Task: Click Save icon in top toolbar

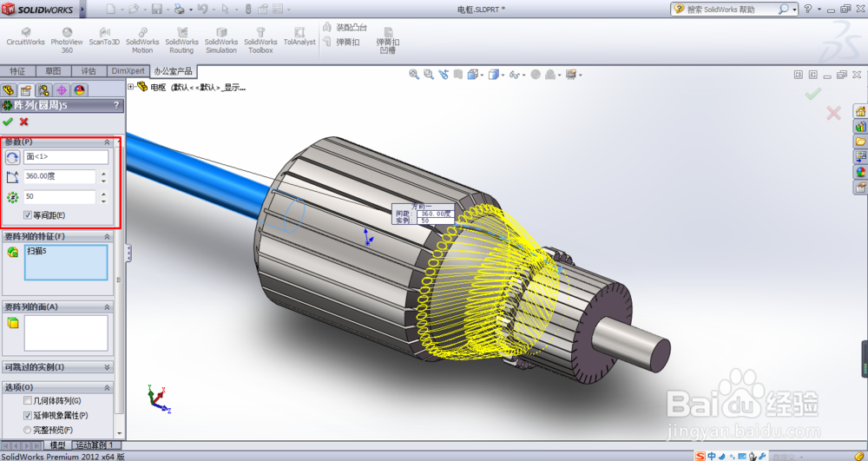Action: (x=156, y=9)
